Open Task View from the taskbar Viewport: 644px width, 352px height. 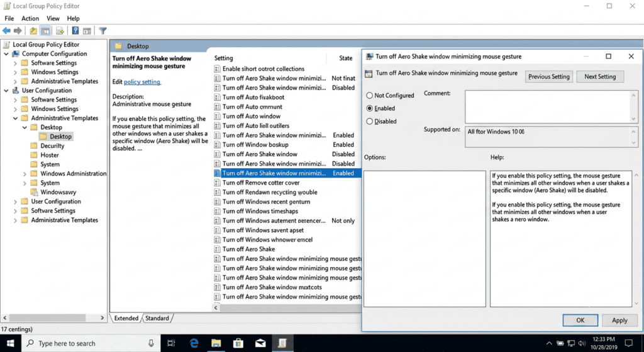tap(171, 343)
